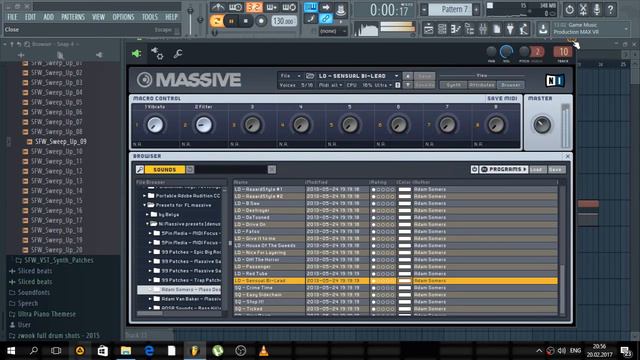The height and width of the screenshot is (360, 640).
Task: Collapse the Presets for FL massive folder
Action: click(x=144, y=205)
